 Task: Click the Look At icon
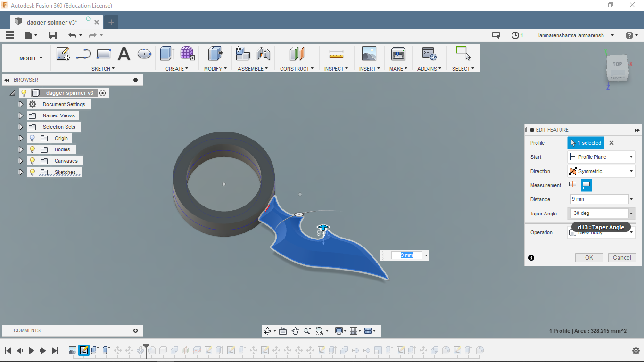tap(283, 331)
